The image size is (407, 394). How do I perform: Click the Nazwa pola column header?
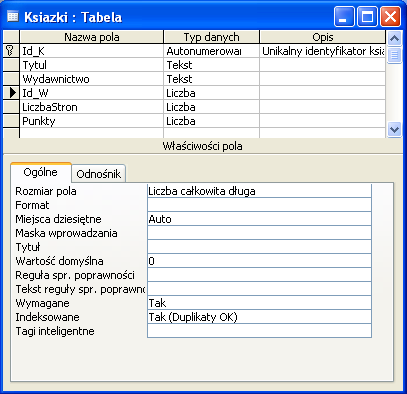tap(92, 37)
